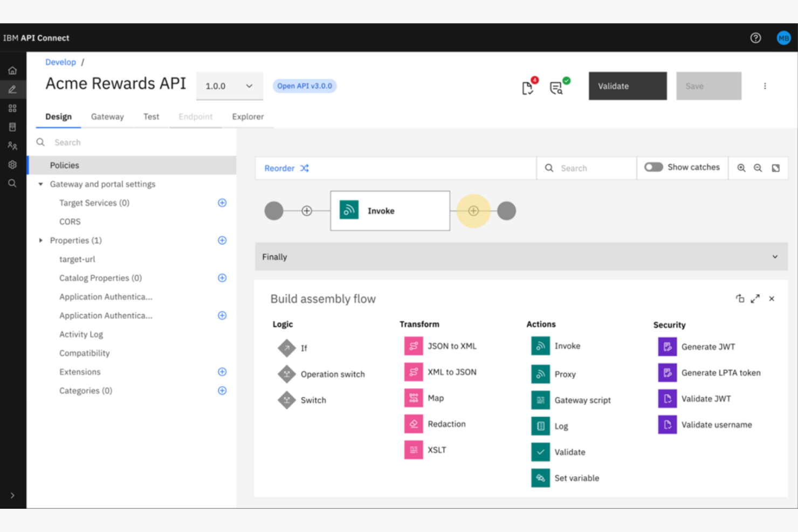Expand the Build assembly flow panel

pyautogui.click(x=755, y=299)
